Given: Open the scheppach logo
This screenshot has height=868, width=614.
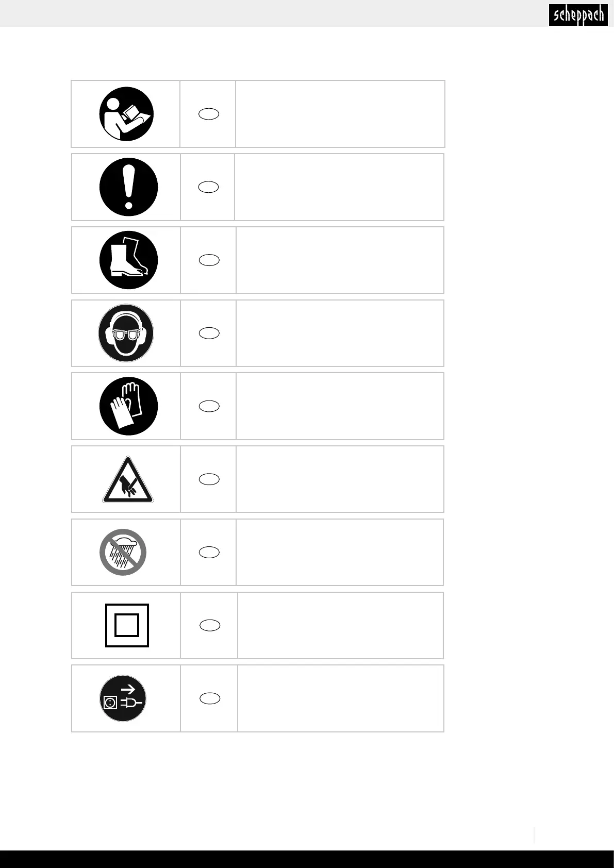Looking at the screenshot, I should click(x=578, y=14).
